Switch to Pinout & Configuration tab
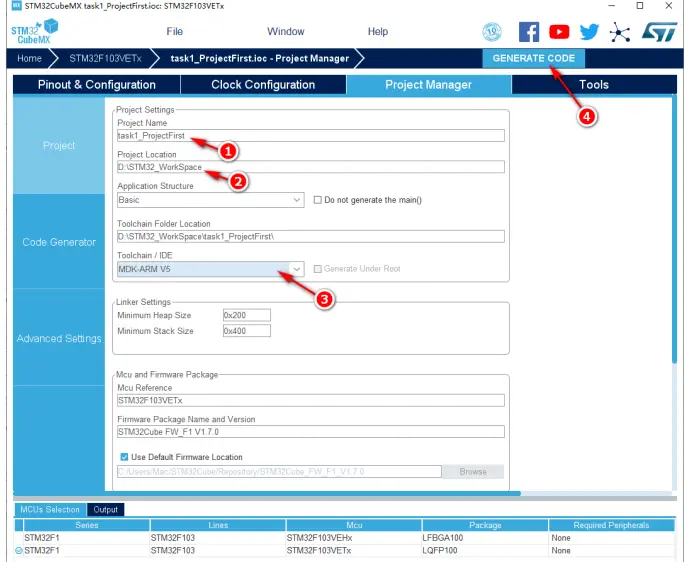Viewport: 686px width, 562px height. click(x=97, y=84)
